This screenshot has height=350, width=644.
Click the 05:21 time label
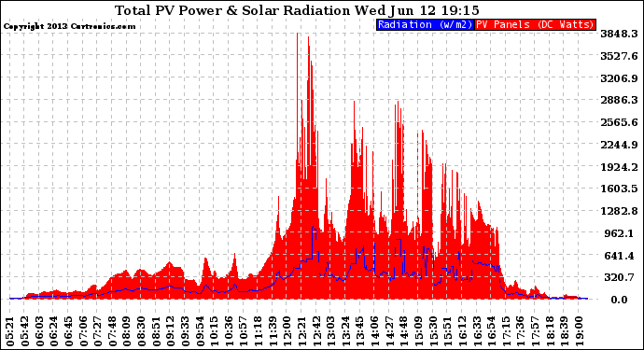pos(10,331)
